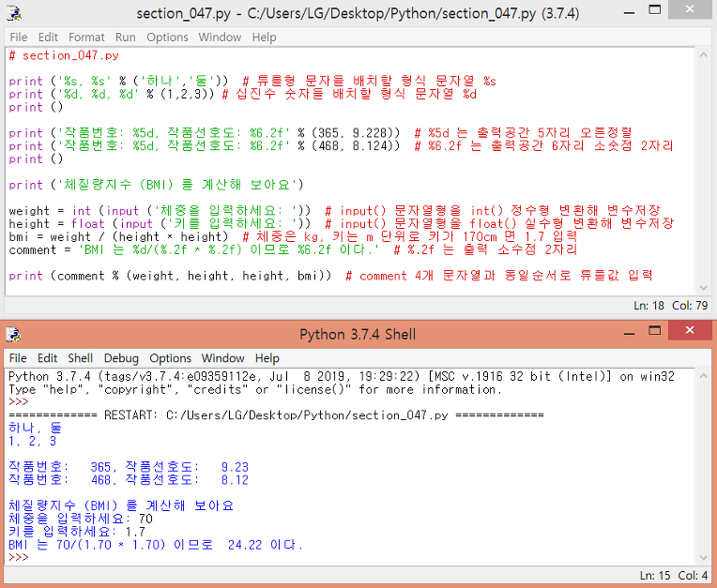Open the Edit menu in the Python Shell
Screen dimensions: 717x588
tap(48, 357)
